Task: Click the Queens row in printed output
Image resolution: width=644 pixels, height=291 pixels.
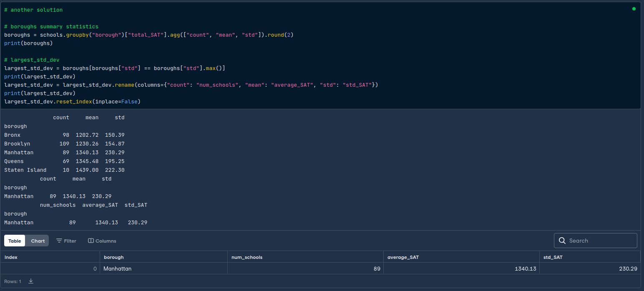Action: (64, 161)
